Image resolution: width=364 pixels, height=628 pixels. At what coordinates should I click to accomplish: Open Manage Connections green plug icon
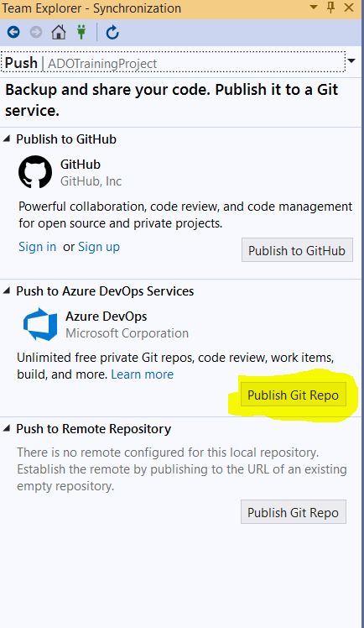[81, 32]
